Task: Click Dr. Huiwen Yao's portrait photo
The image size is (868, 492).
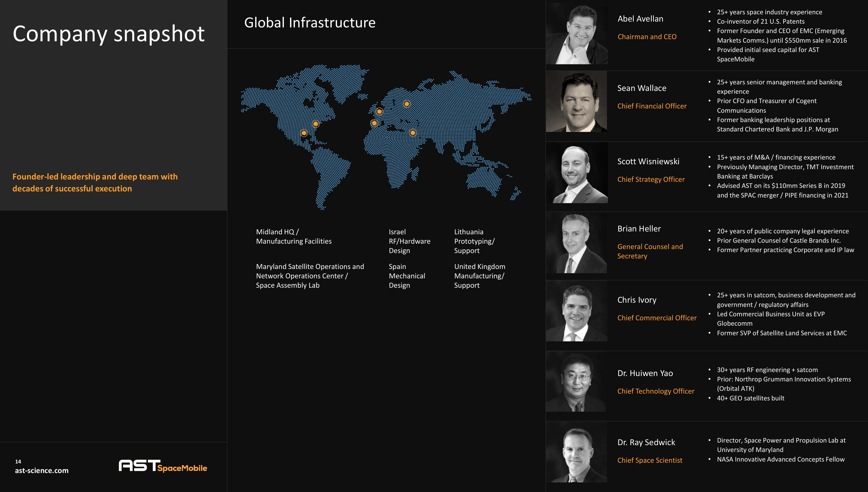Action: tap(576, 381)
